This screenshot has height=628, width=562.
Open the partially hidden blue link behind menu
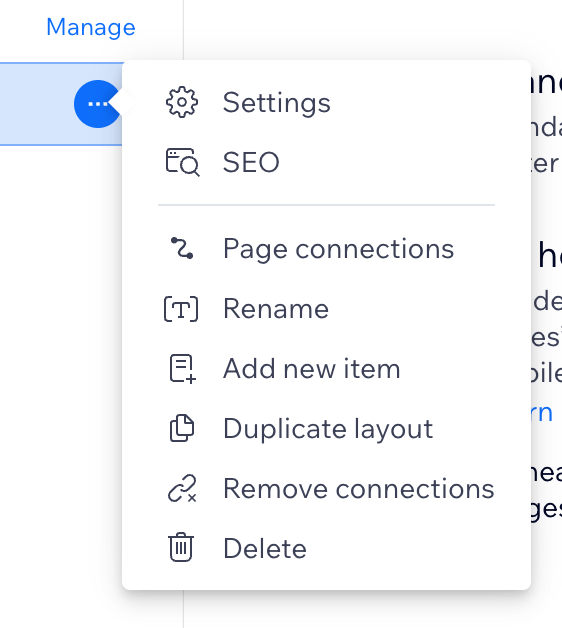(x=542, y=413)
